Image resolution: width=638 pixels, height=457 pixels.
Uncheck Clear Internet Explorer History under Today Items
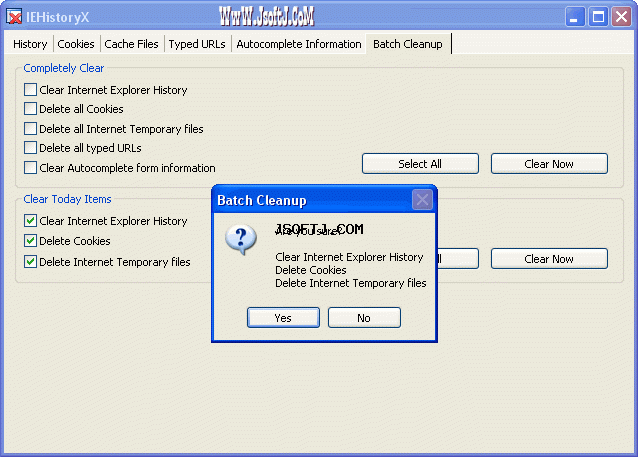[30, 221]
